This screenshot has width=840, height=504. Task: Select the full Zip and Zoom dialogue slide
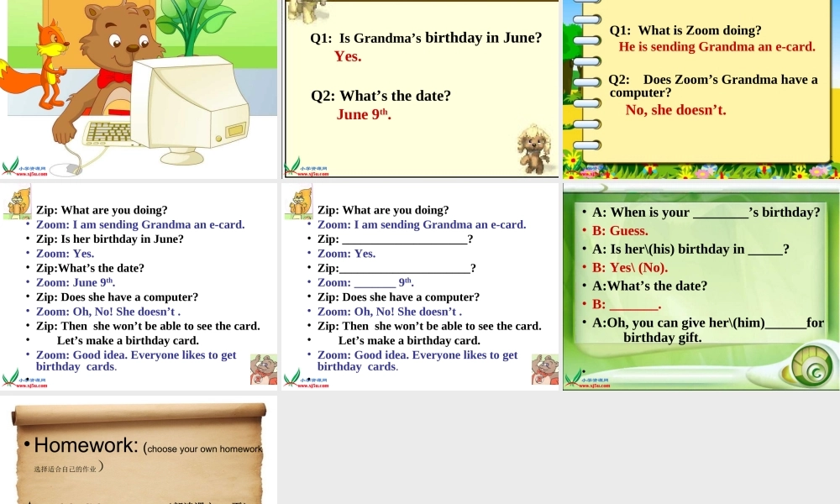point(139,286)
